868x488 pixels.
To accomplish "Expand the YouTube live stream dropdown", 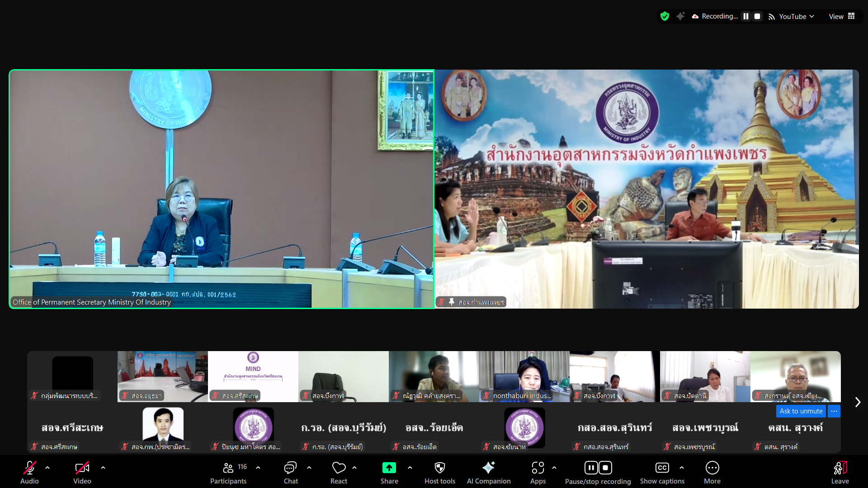I will 796,16.
